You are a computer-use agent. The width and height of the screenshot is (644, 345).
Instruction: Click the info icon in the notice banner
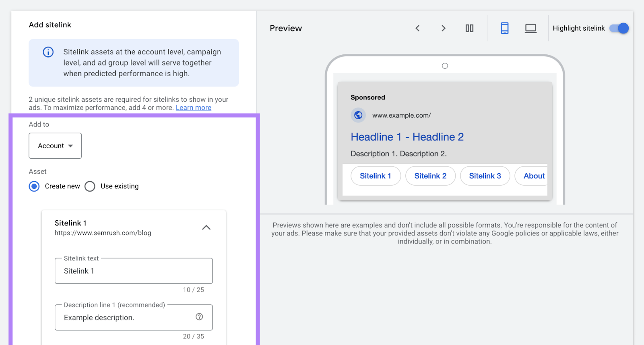tap(48, 52)
